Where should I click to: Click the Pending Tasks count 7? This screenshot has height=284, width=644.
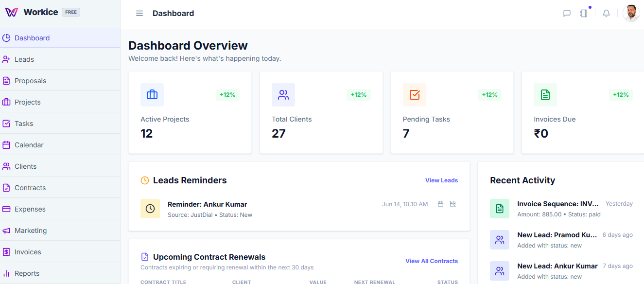coord(406,134)
